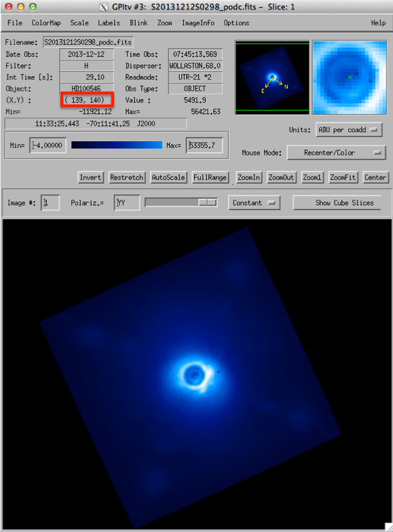
Task: Expand the Mouse Mode Recenter/Color dropdown
Action: click(x=337, y=153)
